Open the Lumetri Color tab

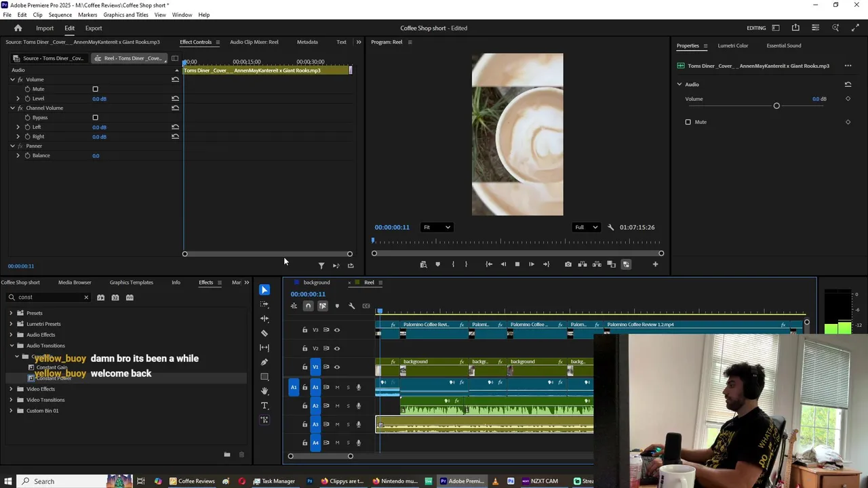[732, 45]
